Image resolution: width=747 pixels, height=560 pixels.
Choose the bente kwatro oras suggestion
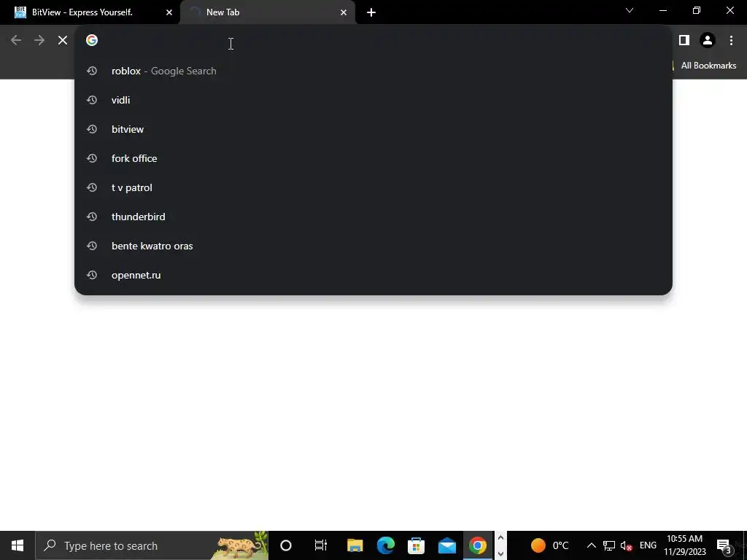click(373, 246)
